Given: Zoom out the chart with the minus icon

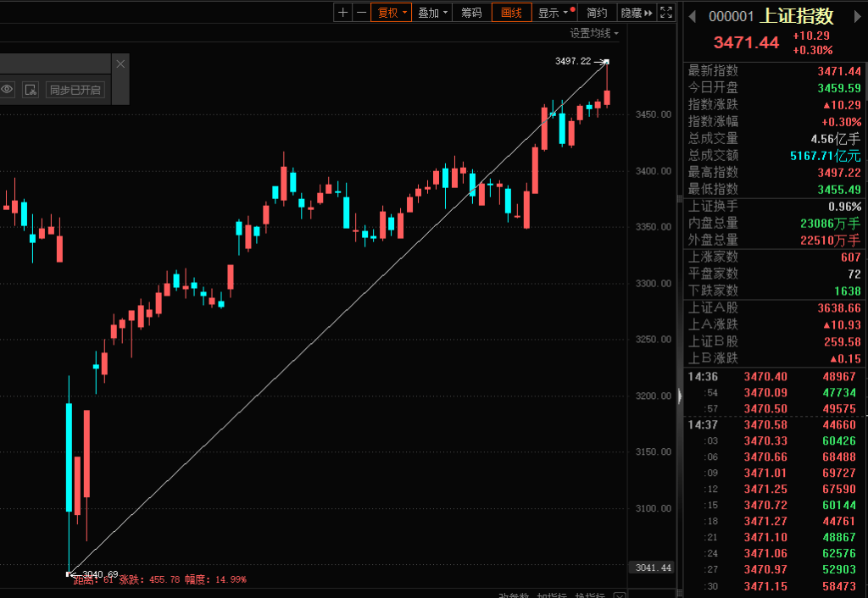Looking at the screenshot, I should 361,13.
